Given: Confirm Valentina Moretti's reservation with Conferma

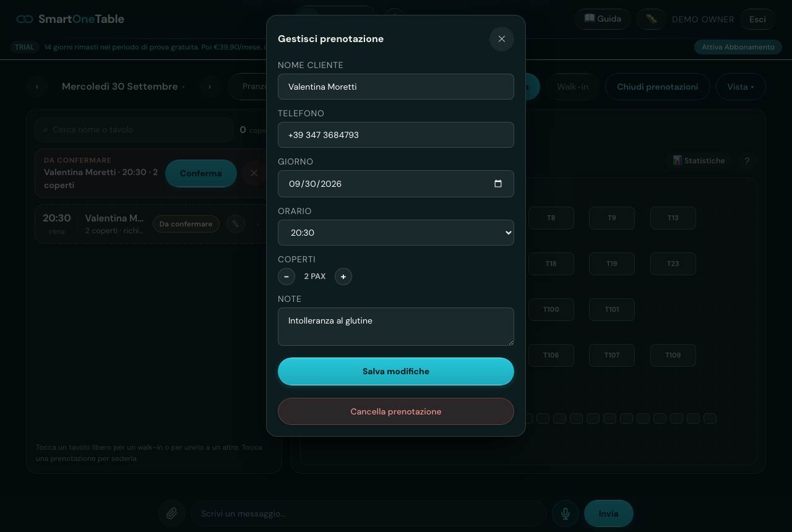Looking at the screenshot, I should coord(200,173).
